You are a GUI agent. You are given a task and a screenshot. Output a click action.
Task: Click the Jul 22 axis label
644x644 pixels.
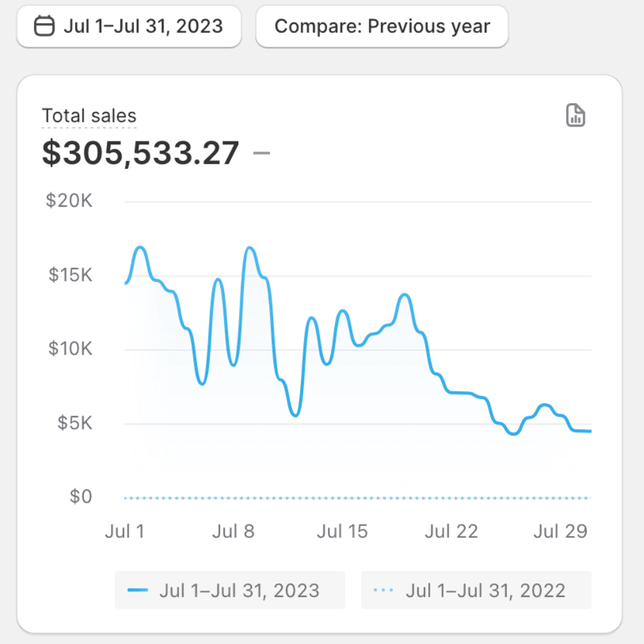pos(452,531)
